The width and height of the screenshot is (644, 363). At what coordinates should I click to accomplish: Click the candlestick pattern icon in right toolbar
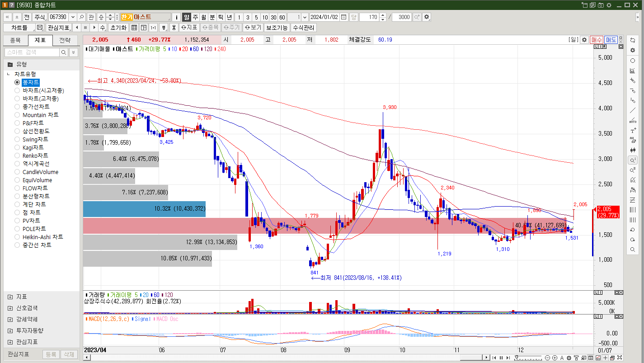coord(633,150)
